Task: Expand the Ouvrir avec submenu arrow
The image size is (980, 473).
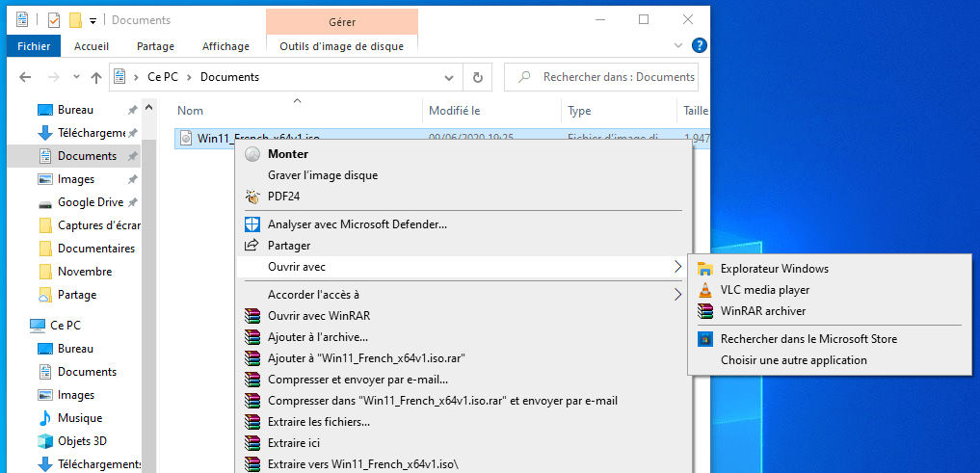Action: coord(678,267)
